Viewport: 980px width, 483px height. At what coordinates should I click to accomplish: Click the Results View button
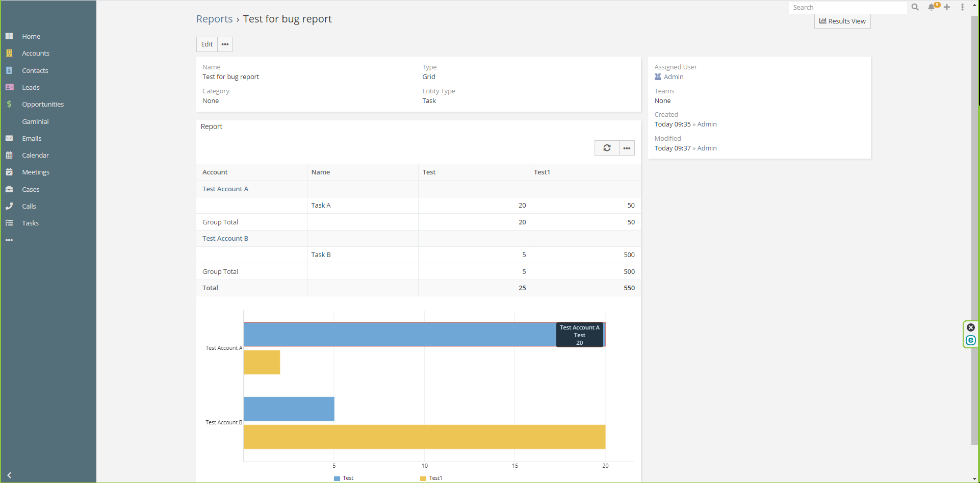click(x=842, y=21)
